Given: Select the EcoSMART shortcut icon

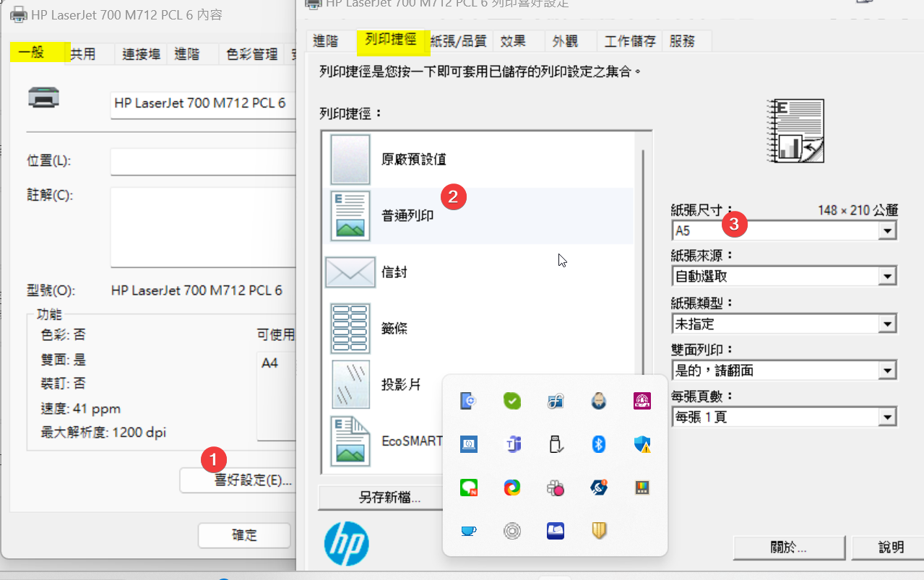Looking at the screenshot, I should (350, 441).
